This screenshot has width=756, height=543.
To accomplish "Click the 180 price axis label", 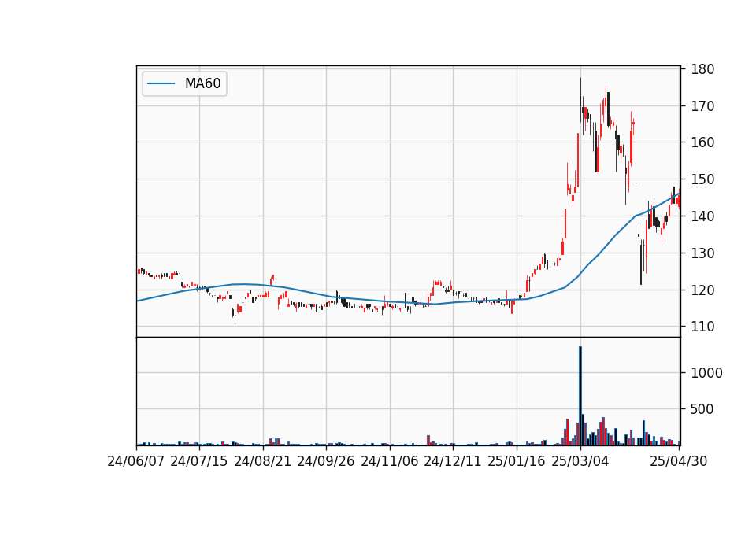I will (x=703, y=69).
